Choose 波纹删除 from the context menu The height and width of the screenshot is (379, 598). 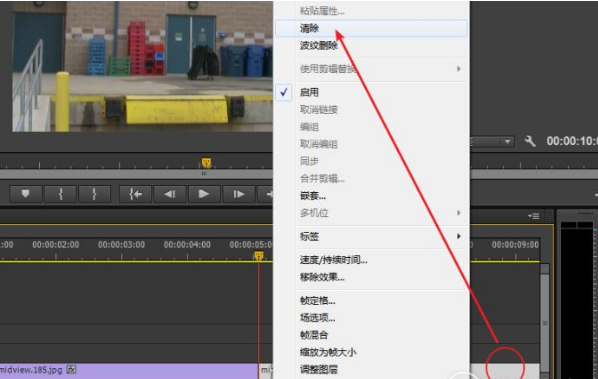[x=371, y=46]
